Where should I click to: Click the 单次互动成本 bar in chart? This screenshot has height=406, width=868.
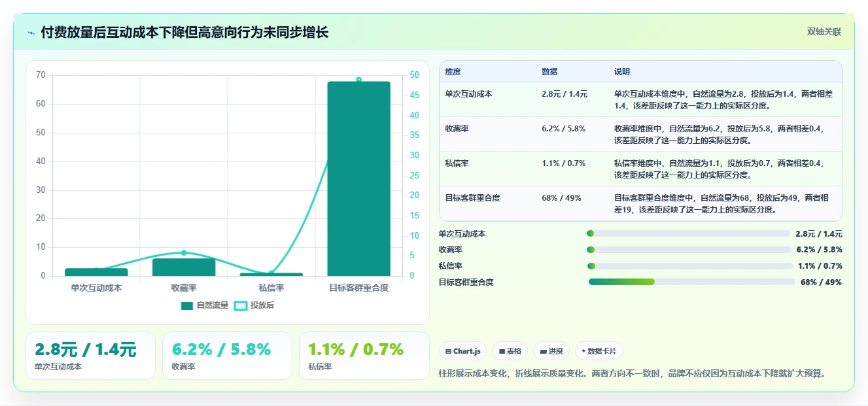96,272
